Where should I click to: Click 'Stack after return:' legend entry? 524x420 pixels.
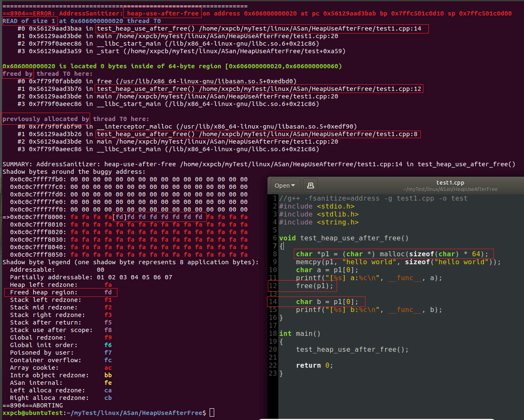tap(61, 322)
